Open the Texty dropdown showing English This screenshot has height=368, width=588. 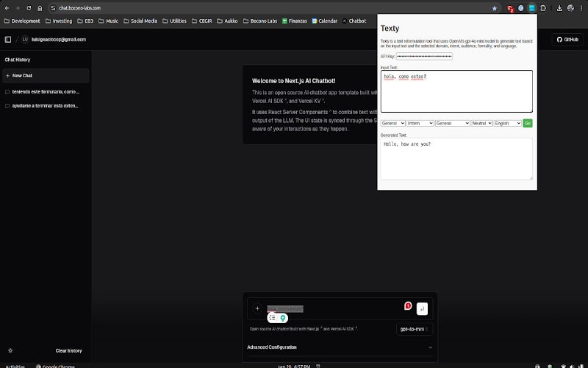pyautogui.click(x=507, y=123)
